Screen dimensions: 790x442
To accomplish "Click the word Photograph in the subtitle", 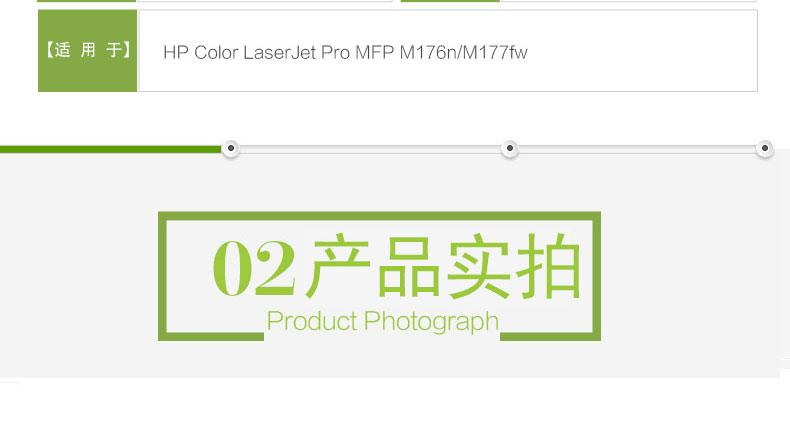I will coord(431,322).
